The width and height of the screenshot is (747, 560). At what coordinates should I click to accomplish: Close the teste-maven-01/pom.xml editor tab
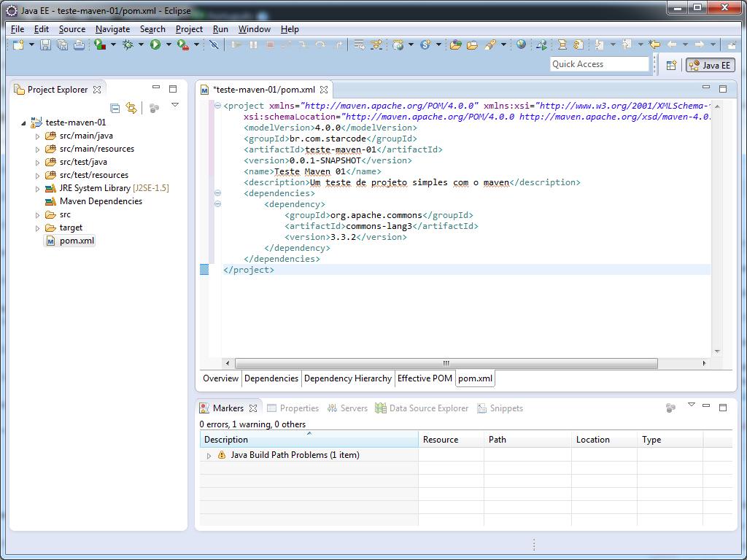click(324, 90)
